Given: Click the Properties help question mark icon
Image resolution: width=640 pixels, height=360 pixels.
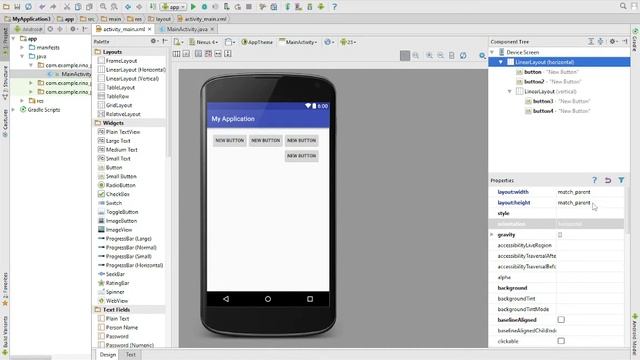Looking at the screenshot, I should (594, 180).
